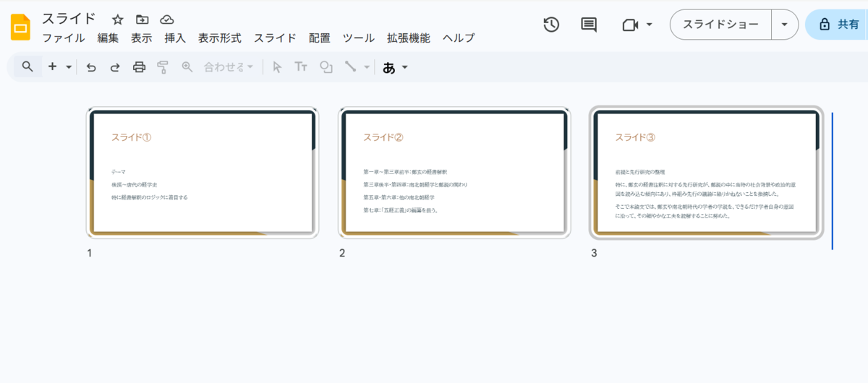This screenshot has width=868, height=383.
Task: Click the presentation title スライド
Action: coord(68,19)
